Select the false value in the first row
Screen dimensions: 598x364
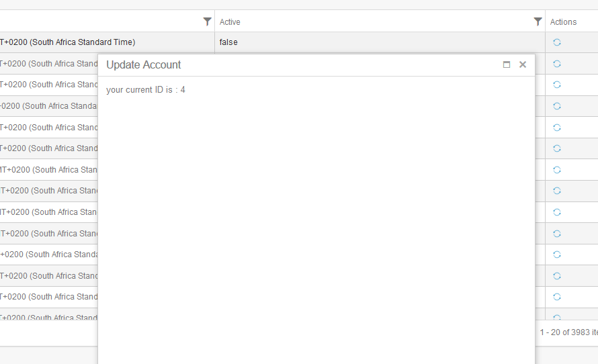pos(228,42)
